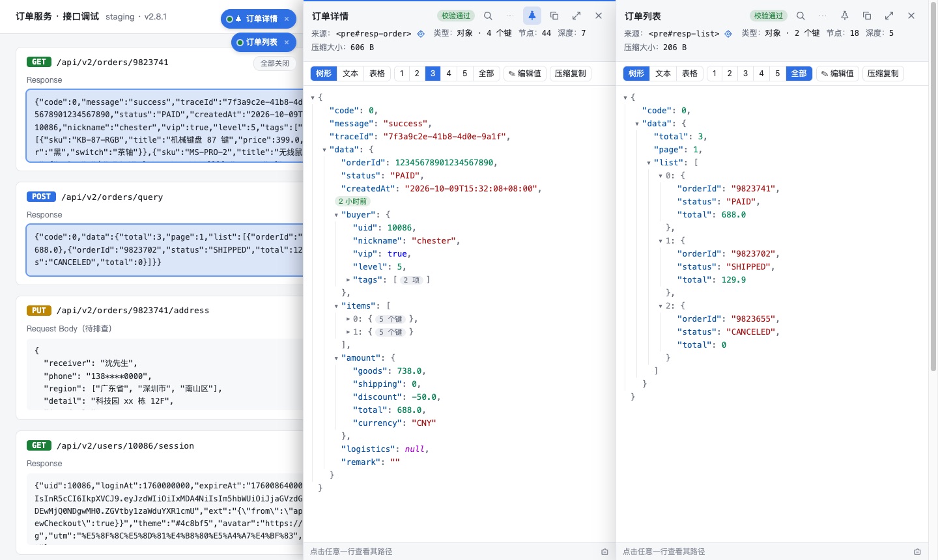Switch 订单详情 panel to 表格 view
The height and width of the screenshot is (560, 938).
(377, 74)
